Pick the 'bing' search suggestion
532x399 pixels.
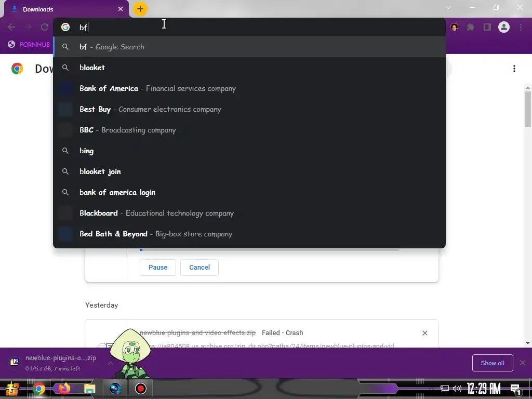pos(249,151)
